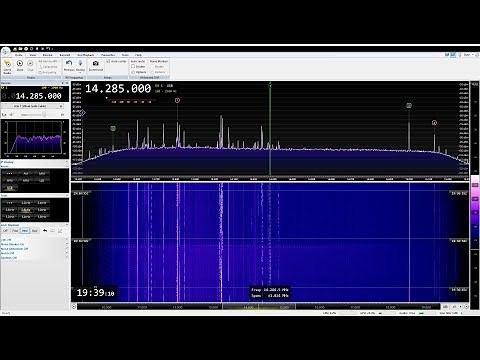Screen dimensions: 480x360
Task: Set AGC to Off
Action: tap(5, 231)
